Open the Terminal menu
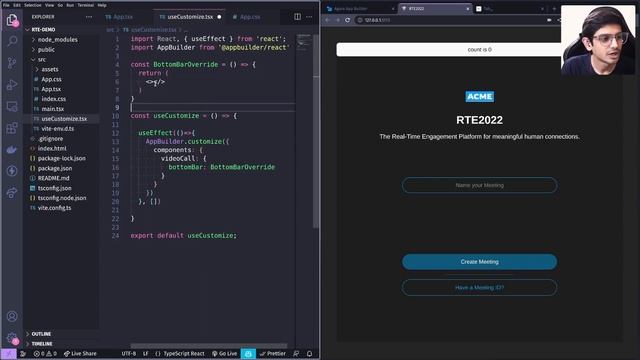This screenshot has width=640, height=360. point(85,5)
